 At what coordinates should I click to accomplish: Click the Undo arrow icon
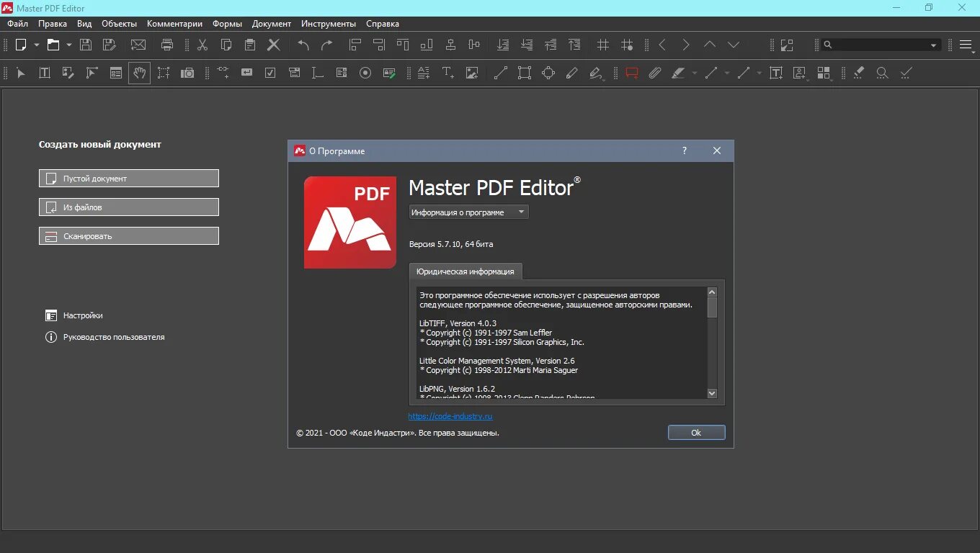click(x=303, y=45)
